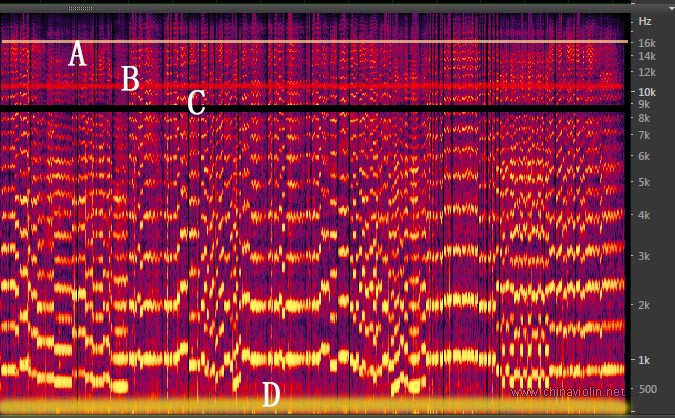The width and height of the screenshot is (675, 418).
Task: Click the Hz unit label on frequency axis
Action: pos(645,21)
